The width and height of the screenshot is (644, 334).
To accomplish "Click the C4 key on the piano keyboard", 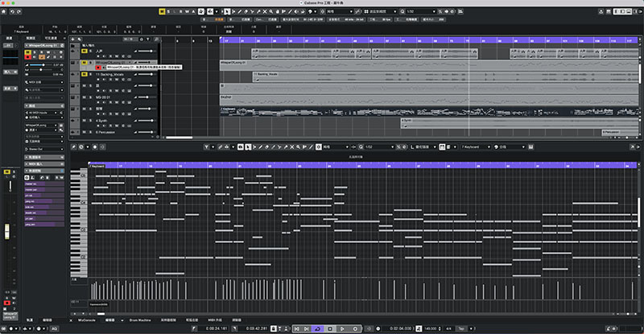I will click(78, 203).
